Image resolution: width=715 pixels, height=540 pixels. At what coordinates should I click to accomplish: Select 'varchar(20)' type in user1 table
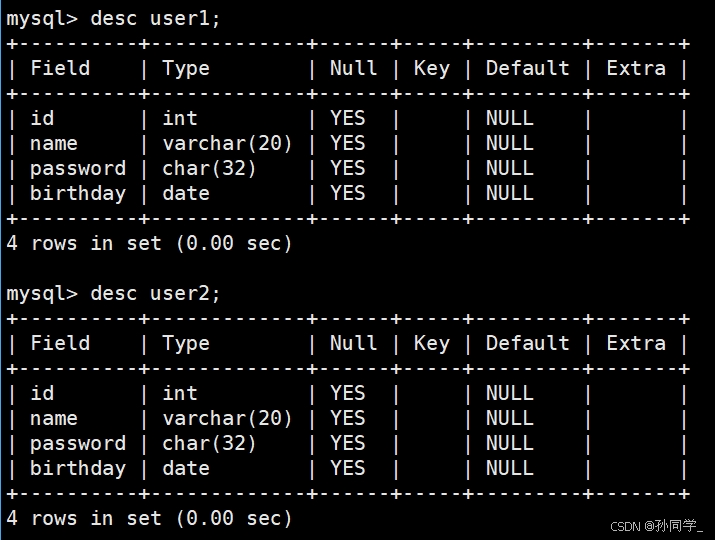227,144
